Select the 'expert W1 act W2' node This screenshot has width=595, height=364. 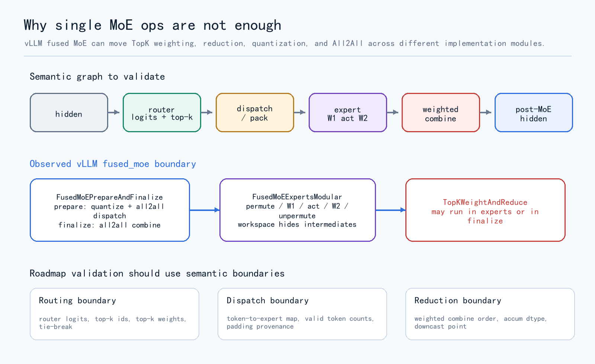348,113
